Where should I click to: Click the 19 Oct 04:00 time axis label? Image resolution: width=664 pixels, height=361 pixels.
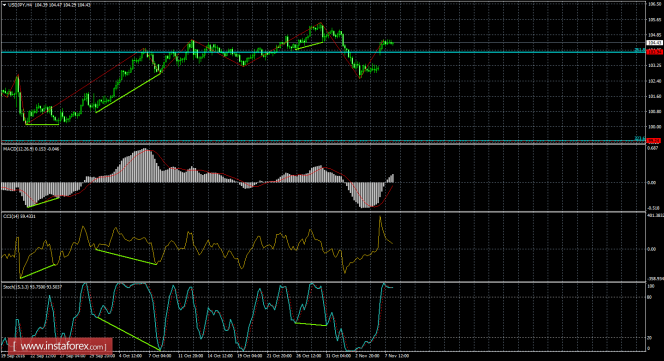[249, 356]
